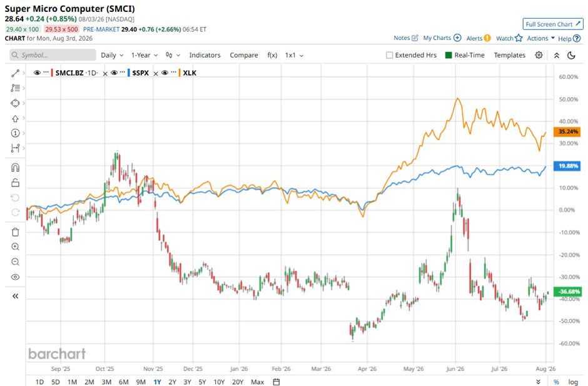Image resolution: width=588 pixels, height=386 pixels.
Task: Select the 6M range button
Action: [x=123, y=382]
